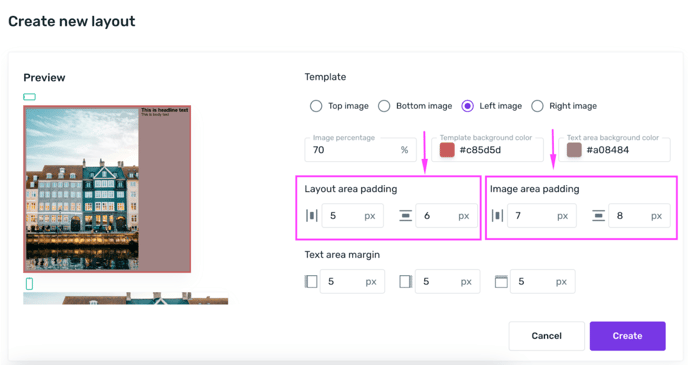Screen dimensions: 688x365
Task: Click the layout horizontal padding icon
Action: pyautogui.click(x=312, y=215)
